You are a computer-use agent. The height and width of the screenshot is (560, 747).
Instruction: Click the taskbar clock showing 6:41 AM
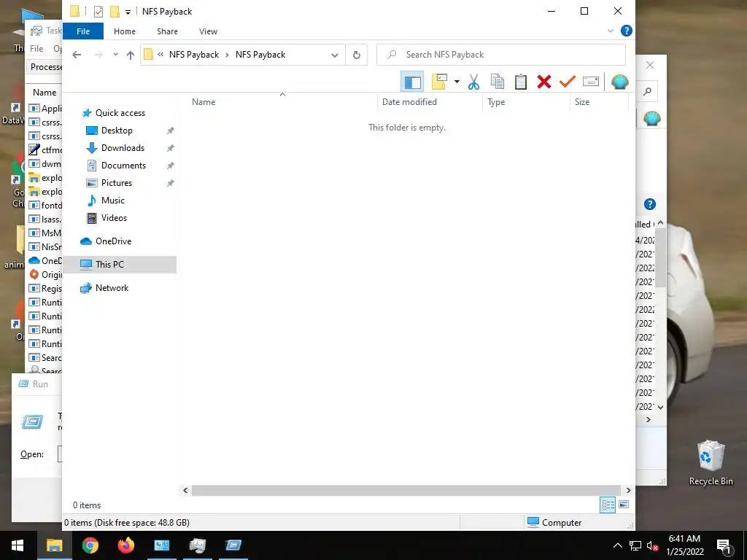[684, 545]
